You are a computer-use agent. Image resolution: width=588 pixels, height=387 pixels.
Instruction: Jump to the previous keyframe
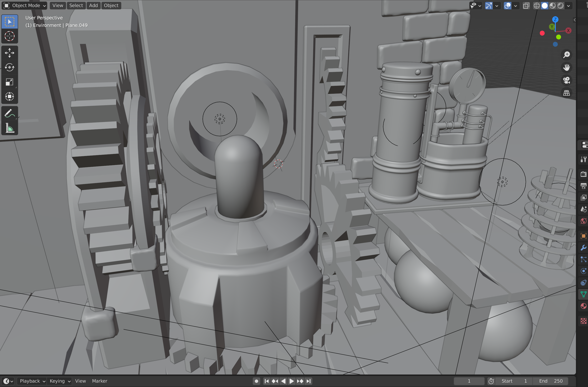[x=275, y=381]
